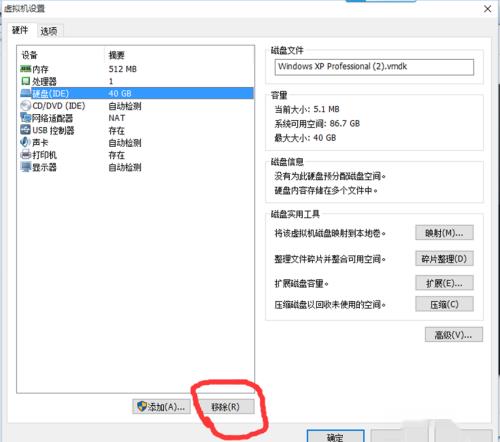Click the 压缩(C) compact button
This screenshot has height=442, width=500.
[444, 304]
